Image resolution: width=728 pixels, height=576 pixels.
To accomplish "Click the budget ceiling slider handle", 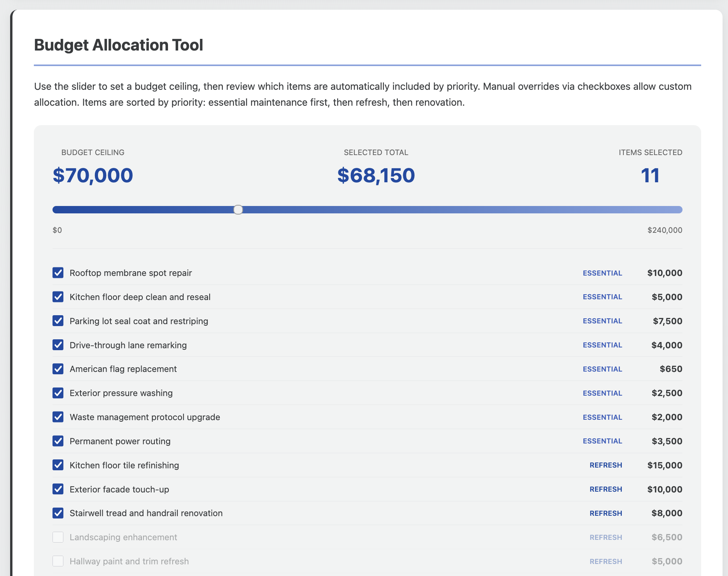I will 238,210.
